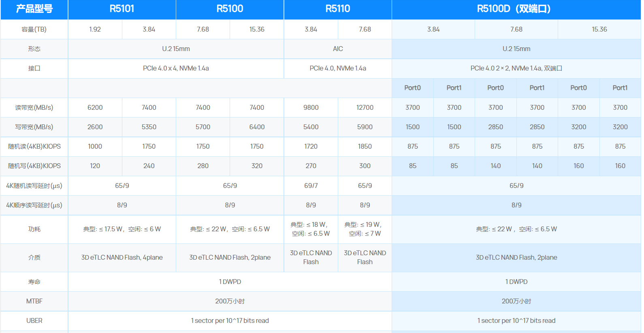Select the 12700 read bandwidth value
This screenshot has width=644, height=333.
point(365,107)
